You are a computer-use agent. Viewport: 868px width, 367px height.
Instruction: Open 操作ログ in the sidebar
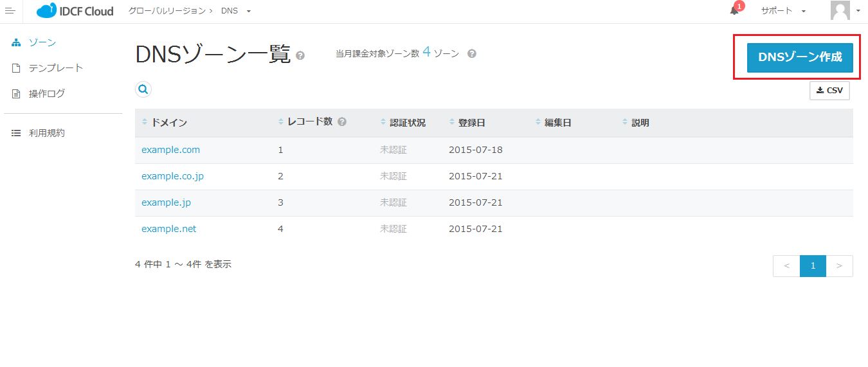click(x=47, y=94)
